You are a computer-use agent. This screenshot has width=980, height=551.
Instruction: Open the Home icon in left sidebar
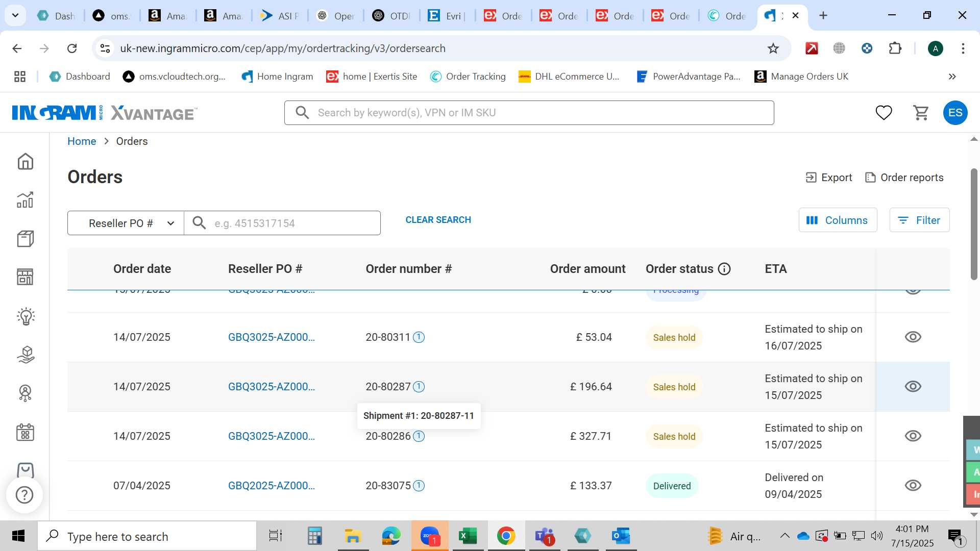(x=25, y=162)
